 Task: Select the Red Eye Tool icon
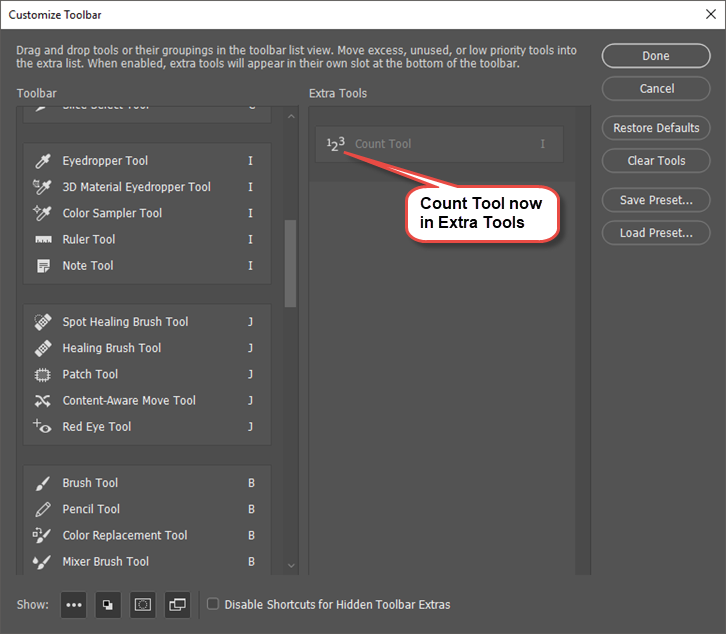coord(42,426)
